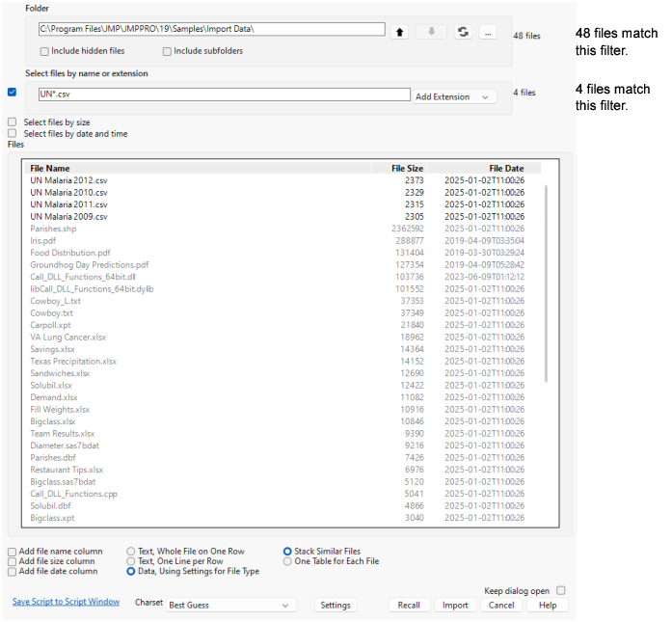The image size is (672, 622).
Task: Click Diameter.sas7bdat file row
Action: coord(278,446)
